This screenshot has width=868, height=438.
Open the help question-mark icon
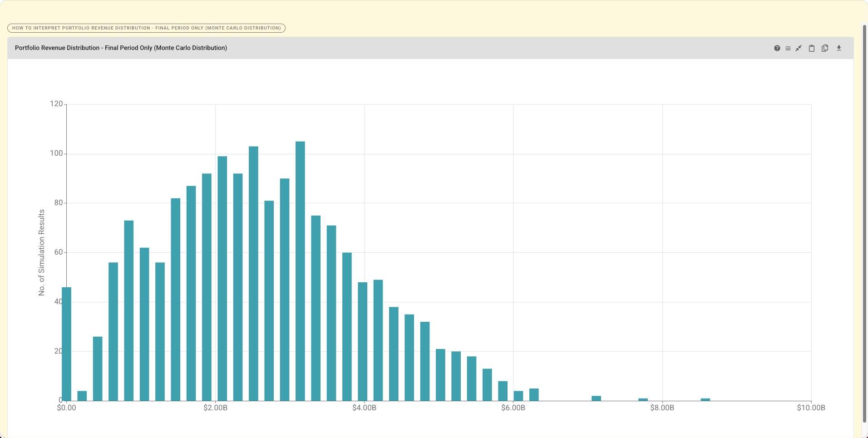[x=777, y=48]
